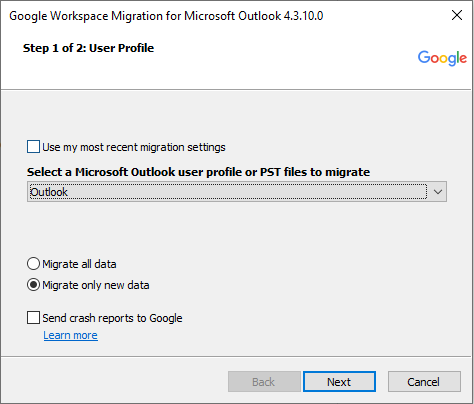This screenshot has height=404, width=474.
Task: Close the migration dialog window
Action: click(x=457, y=15)
